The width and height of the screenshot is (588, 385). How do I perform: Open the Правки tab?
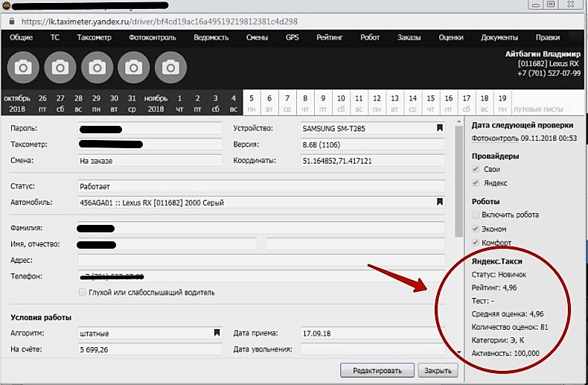click(x=548, y=37)
